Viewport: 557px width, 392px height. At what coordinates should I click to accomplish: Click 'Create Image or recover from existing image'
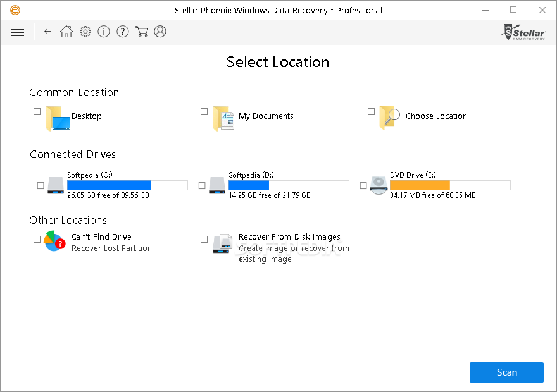coord(294,254)
